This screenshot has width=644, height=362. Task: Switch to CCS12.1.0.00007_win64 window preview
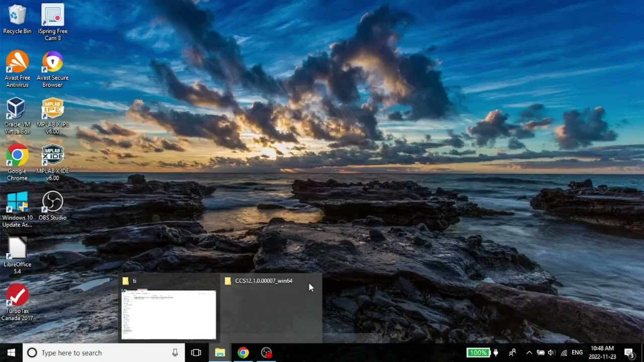coord(271,308)
